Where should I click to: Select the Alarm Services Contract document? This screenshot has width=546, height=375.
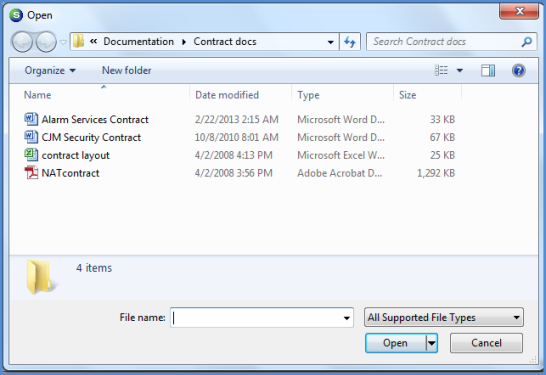[x=95, y=119]
